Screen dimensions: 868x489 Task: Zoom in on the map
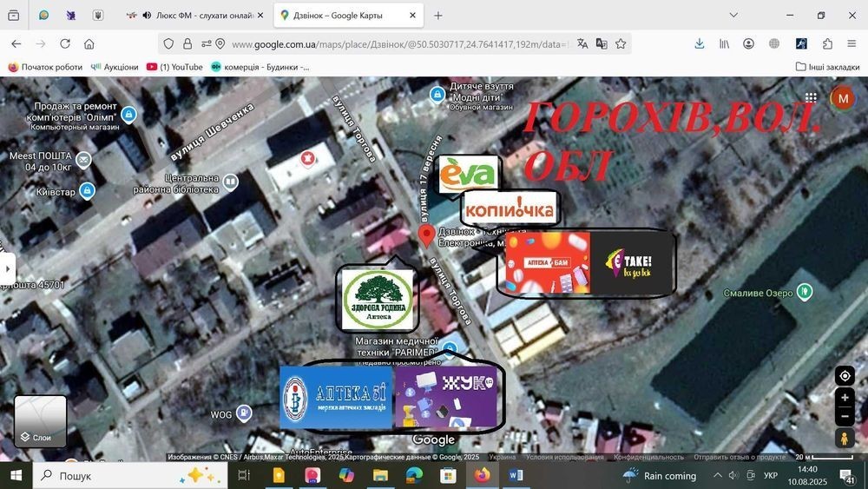tap(845, 397)
